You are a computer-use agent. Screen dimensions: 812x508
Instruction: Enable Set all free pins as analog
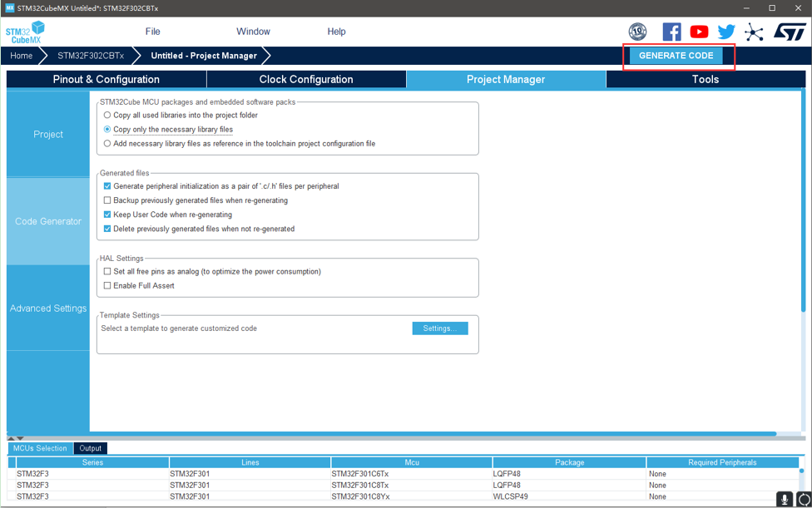[107, 272]
